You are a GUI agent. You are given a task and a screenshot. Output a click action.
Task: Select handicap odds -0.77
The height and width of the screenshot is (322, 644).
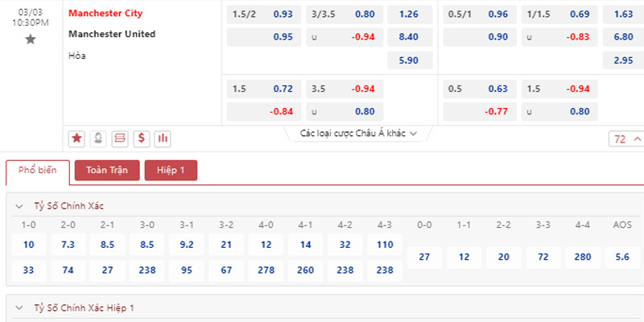(480, 112)
